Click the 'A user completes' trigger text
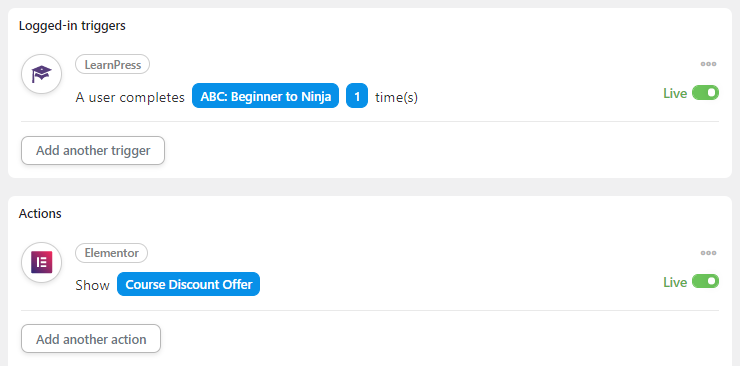This screenshot has width=740, height=366. [x=130, y=98]
